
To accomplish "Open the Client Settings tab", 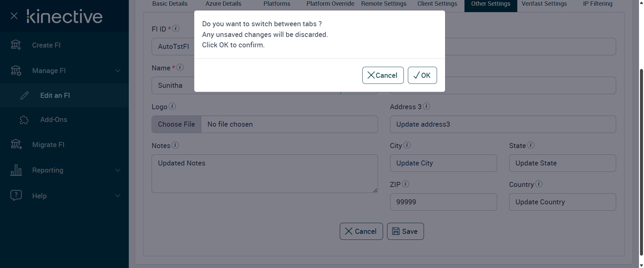I will pos(437,4).
